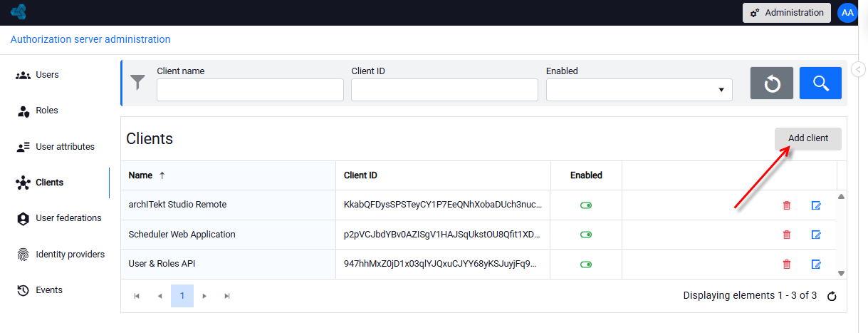Image resolution: width=868 pixels, height=333 pixels.
Task: Focus the Client ID filter field
Action: coord(444,90)
